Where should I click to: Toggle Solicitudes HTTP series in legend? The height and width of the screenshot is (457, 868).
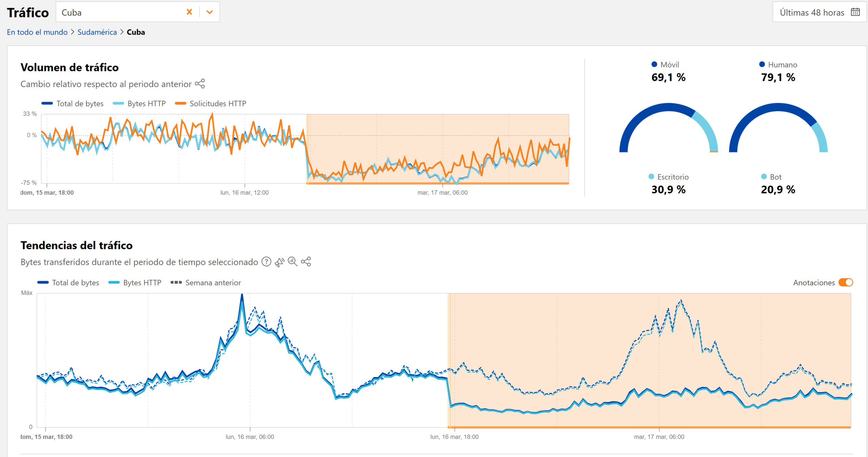(x=211, y=104)
